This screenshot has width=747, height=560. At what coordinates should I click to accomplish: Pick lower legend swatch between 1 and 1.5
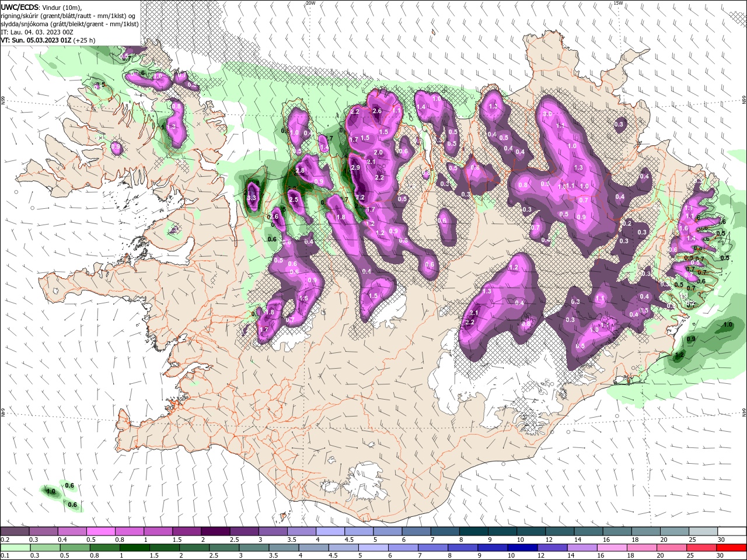pyautogui.click(x=135, y=548)
